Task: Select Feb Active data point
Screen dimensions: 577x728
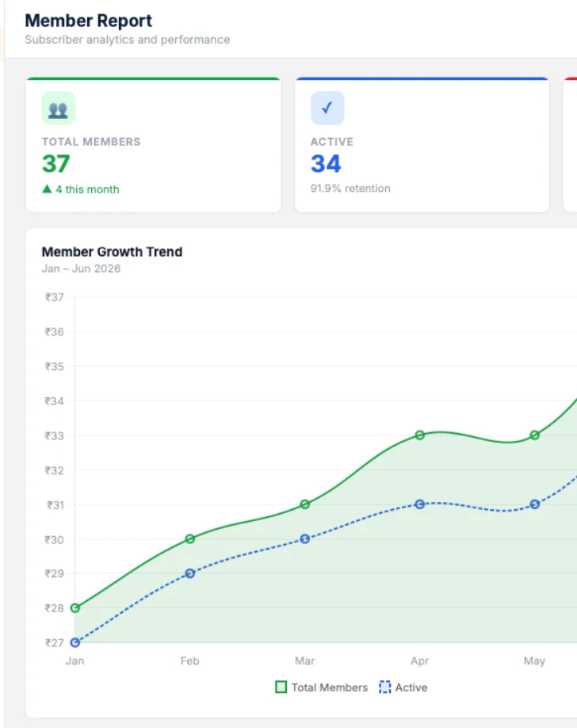Action: pyautogui.click(x=190, y=574)
